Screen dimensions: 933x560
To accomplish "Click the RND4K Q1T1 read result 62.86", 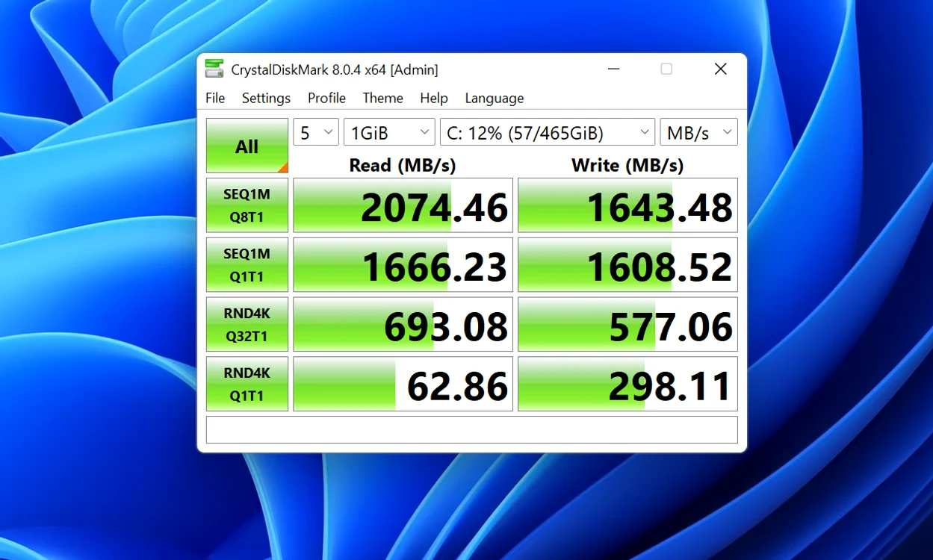I will pyautogui.click(x=403, y=384).
